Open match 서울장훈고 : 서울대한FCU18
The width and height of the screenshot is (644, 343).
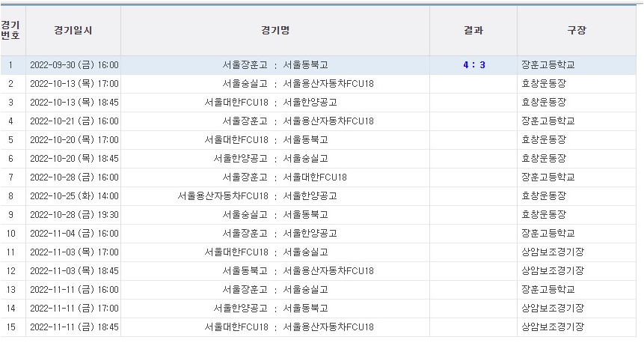point(285,177)
